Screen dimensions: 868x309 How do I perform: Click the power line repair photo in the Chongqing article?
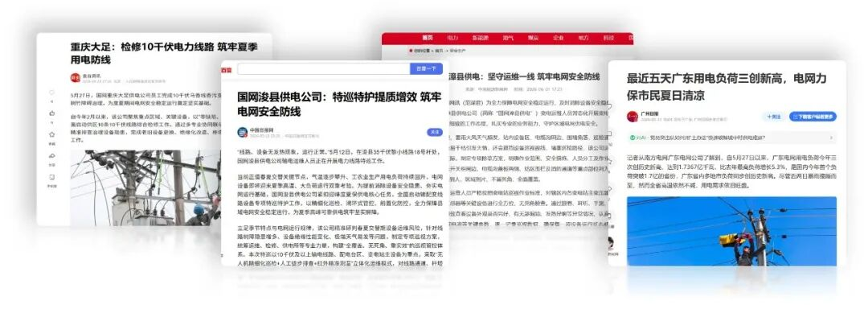click(x=145, y=187)
